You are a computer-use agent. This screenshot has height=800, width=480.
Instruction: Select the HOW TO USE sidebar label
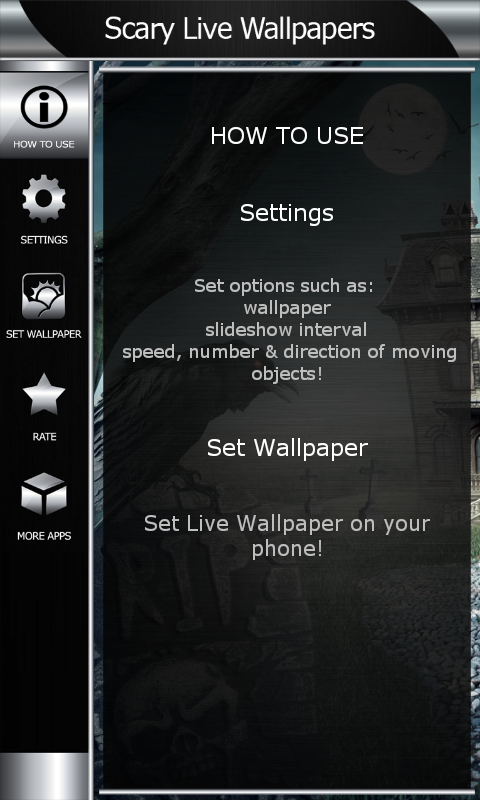coord(44,144)
